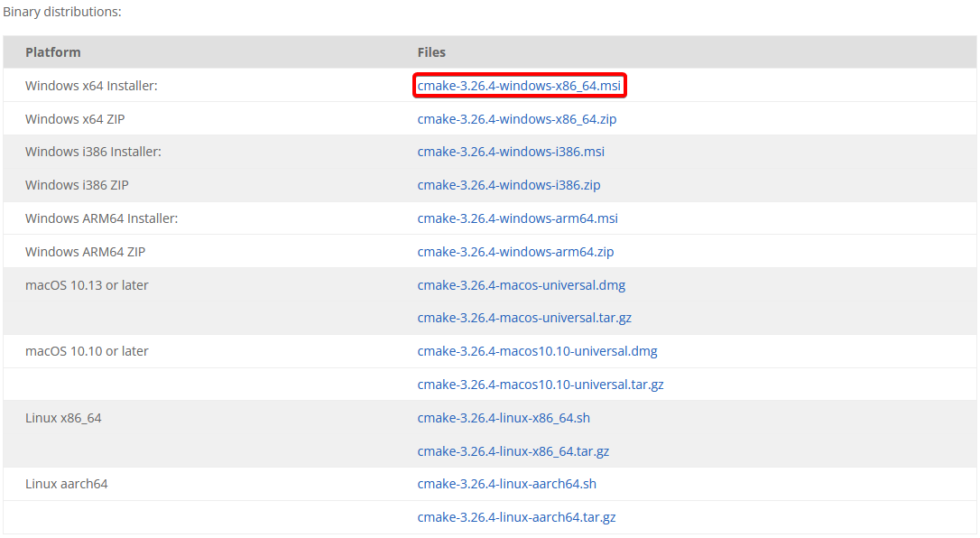Click 'Linux x86_64' platform label

tap(63, 418)
